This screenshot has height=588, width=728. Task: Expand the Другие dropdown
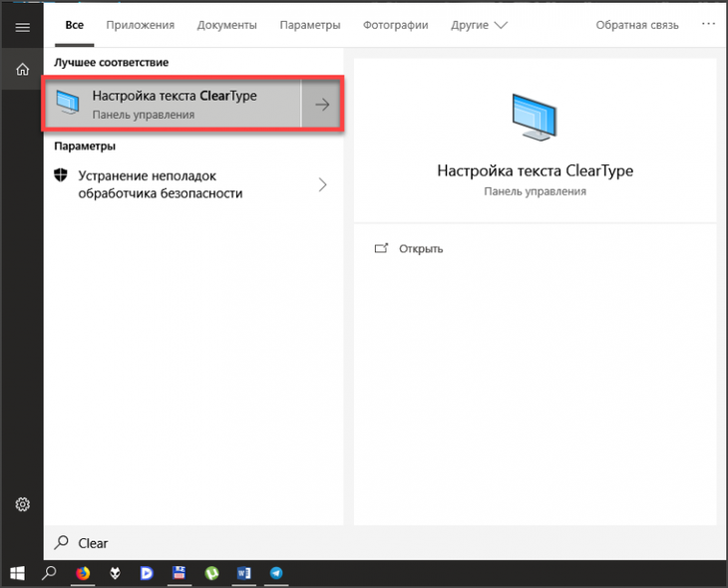[x=479, y=25]
